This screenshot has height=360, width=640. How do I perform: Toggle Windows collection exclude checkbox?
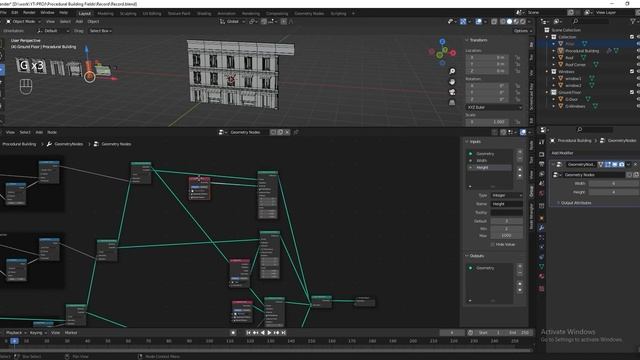pos(632,71)
